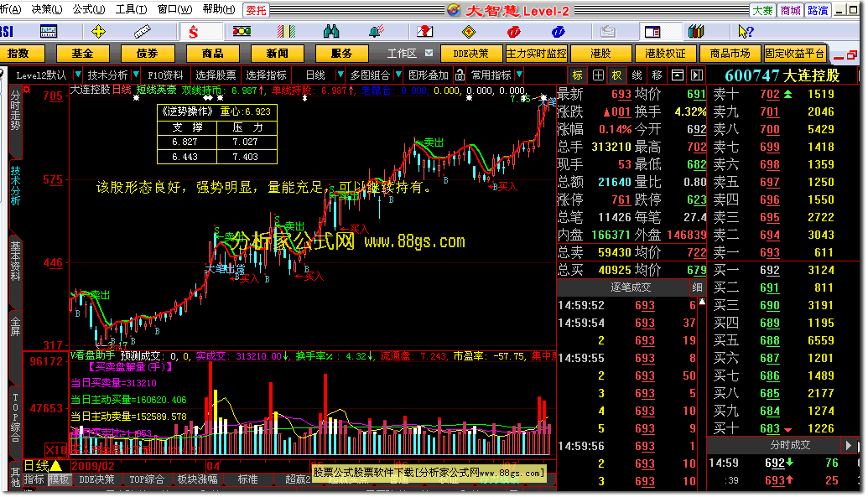Viewport: 868px width, 497px height.
Task: Click the grayed clipboard icon
Action: coord(608,32)
